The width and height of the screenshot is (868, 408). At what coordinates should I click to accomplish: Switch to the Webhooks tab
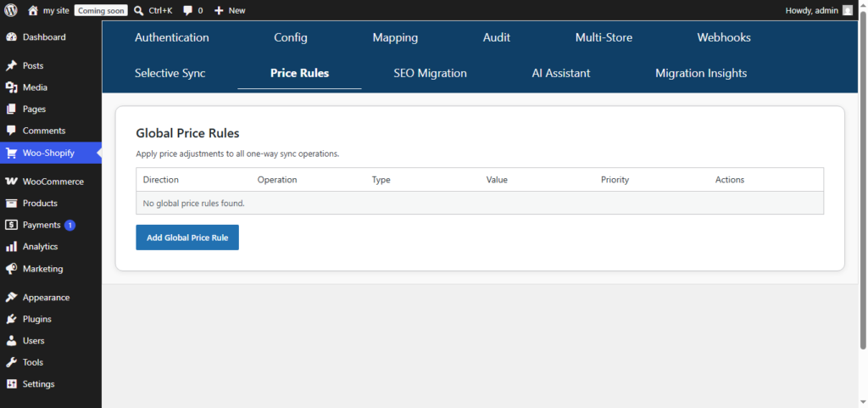[x=724, y=37]
